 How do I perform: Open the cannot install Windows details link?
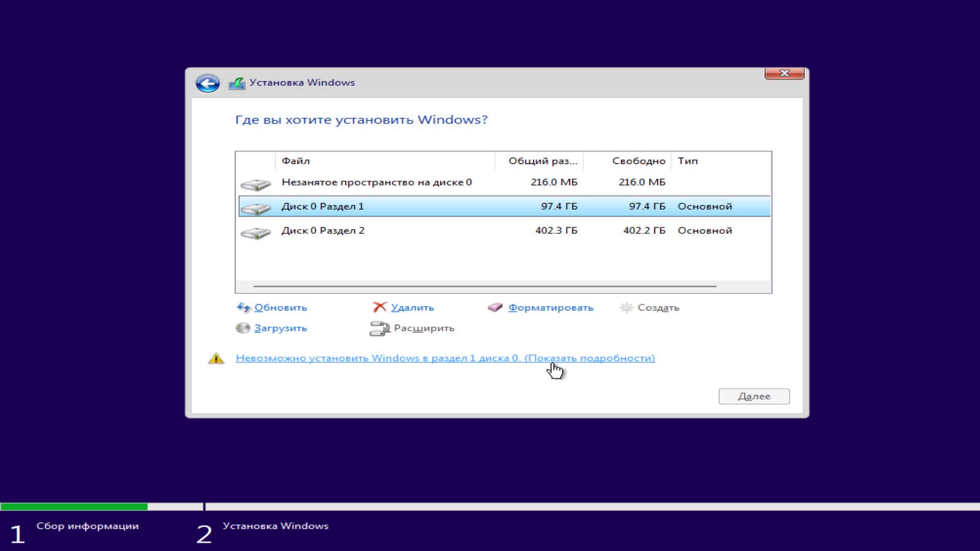445,358
